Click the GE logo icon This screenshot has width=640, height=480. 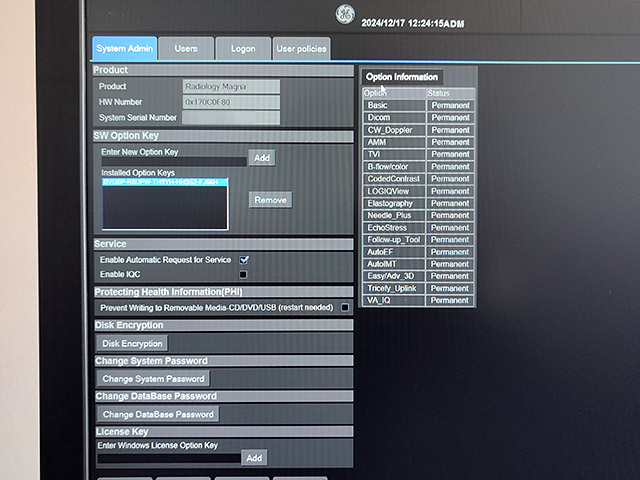tap(345, 14)
